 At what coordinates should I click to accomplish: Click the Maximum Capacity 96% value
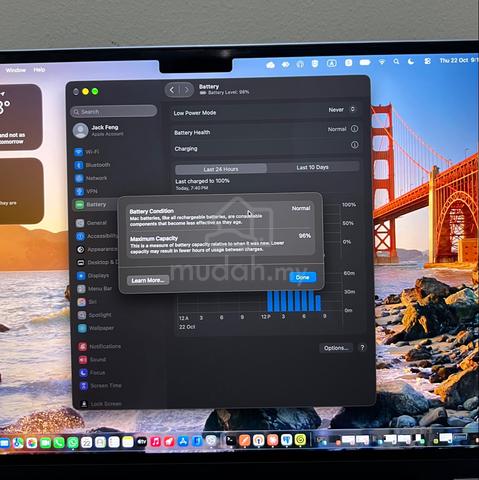point(305,236)
